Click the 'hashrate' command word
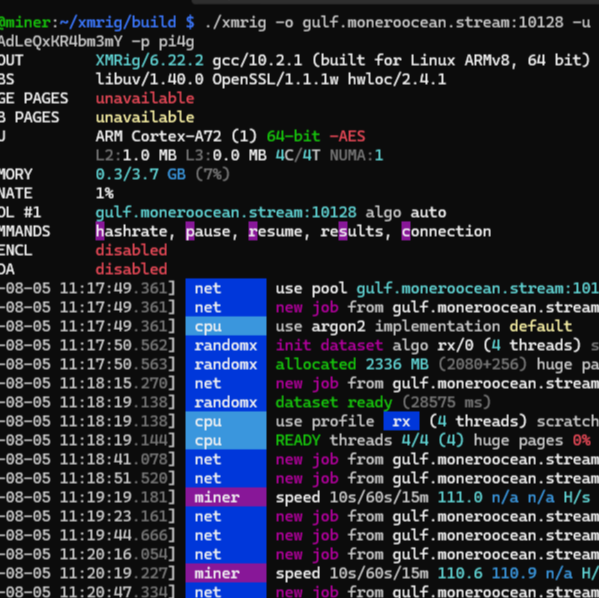This screenshot has width=599, height=599. pos(131,232)
